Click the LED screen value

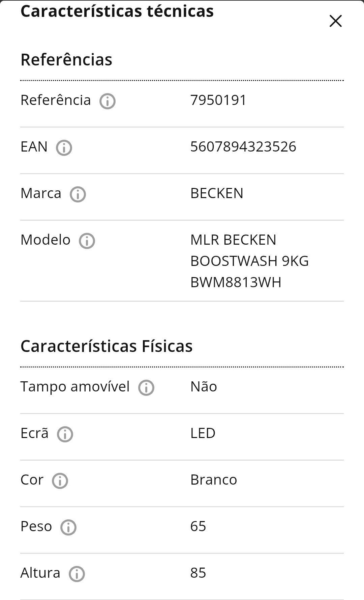click(x=203, y=433)
